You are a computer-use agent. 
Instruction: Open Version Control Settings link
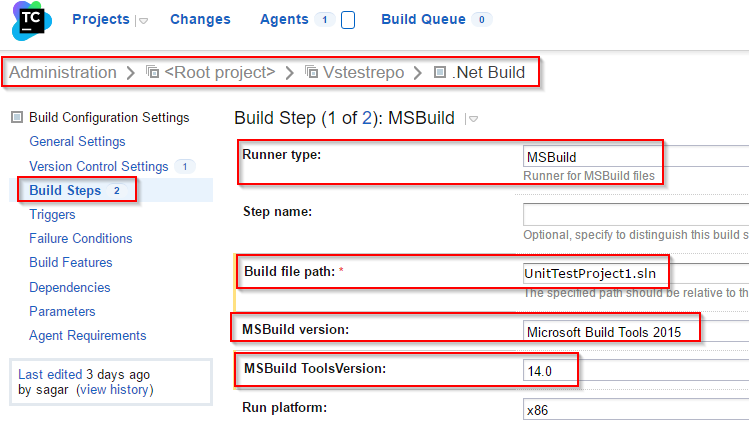click(99, 166)
